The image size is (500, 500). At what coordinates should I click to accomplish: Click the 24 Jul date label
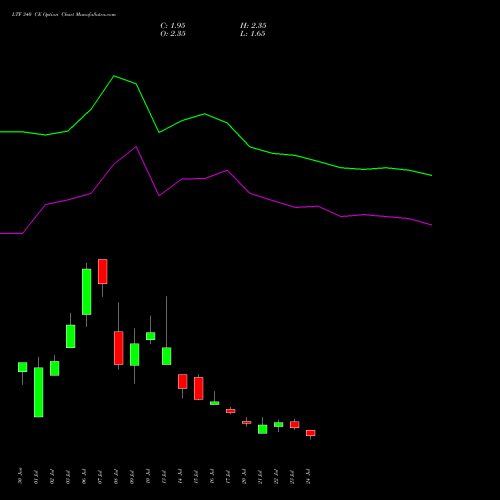pos(308,476)
